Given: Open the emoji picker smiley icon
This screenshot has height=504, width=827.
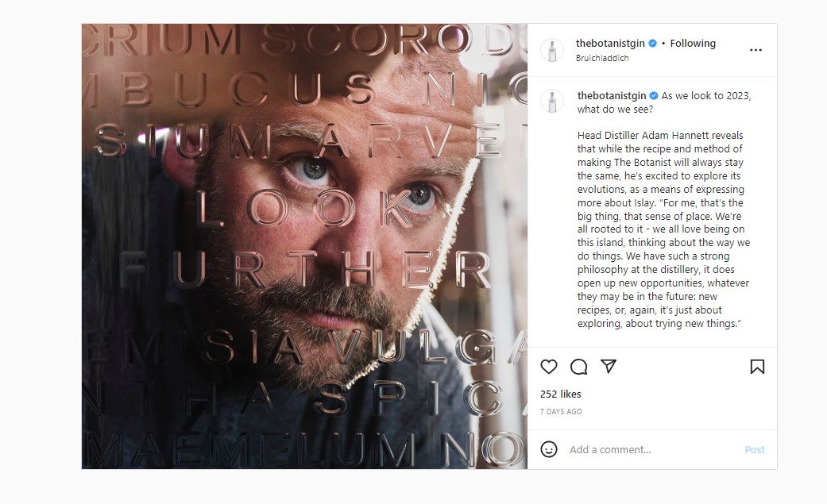Looking at the screenshot, I should [548, 449].
